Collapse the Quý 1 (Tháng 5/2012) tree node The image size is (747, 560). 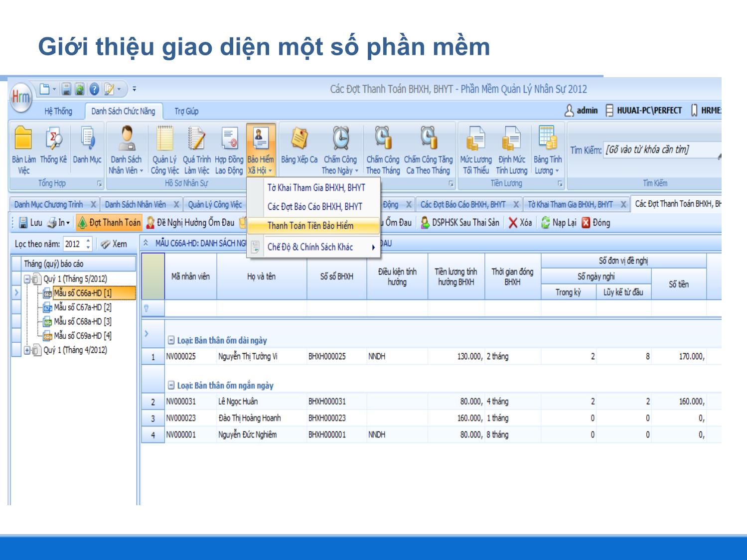27,279
